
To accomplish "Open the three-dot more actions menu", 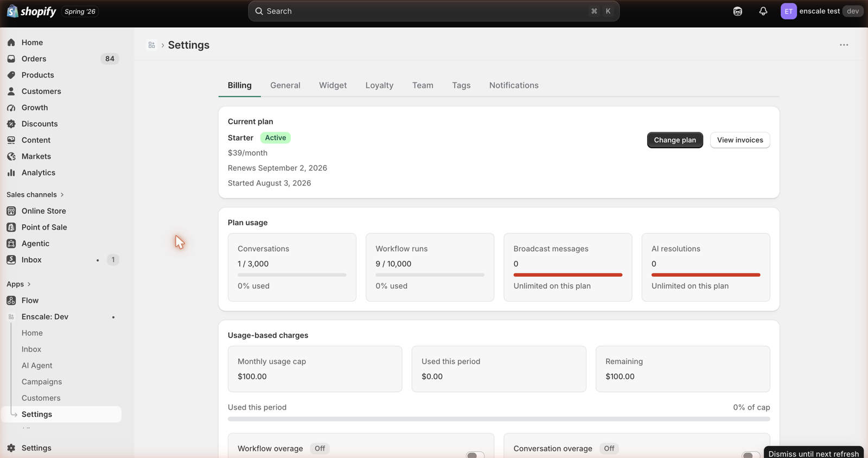I will point(844,45).
